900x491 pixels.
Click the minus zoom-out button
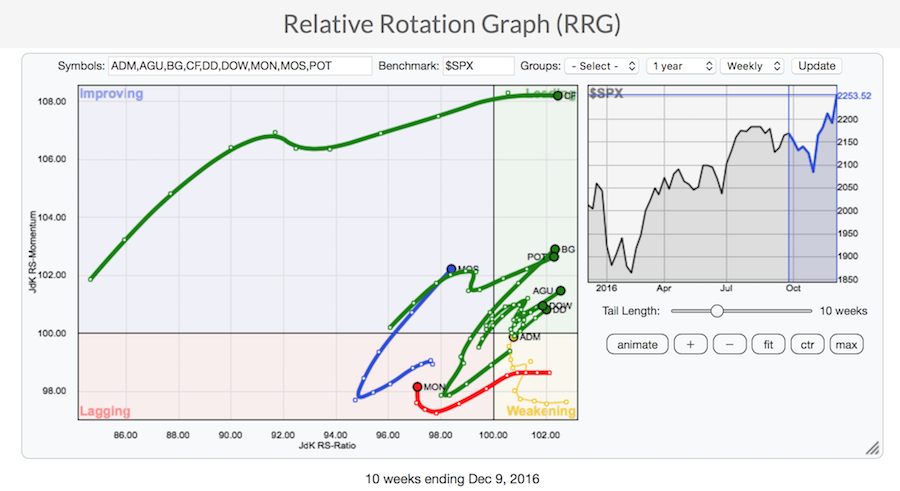point(730,345)
